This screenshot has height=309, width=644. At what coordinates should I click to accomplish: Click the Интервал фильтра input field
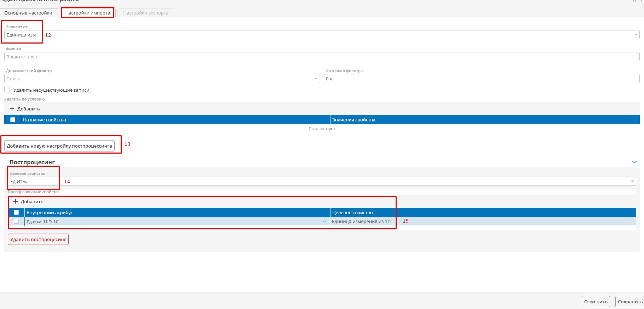[482, 79]
